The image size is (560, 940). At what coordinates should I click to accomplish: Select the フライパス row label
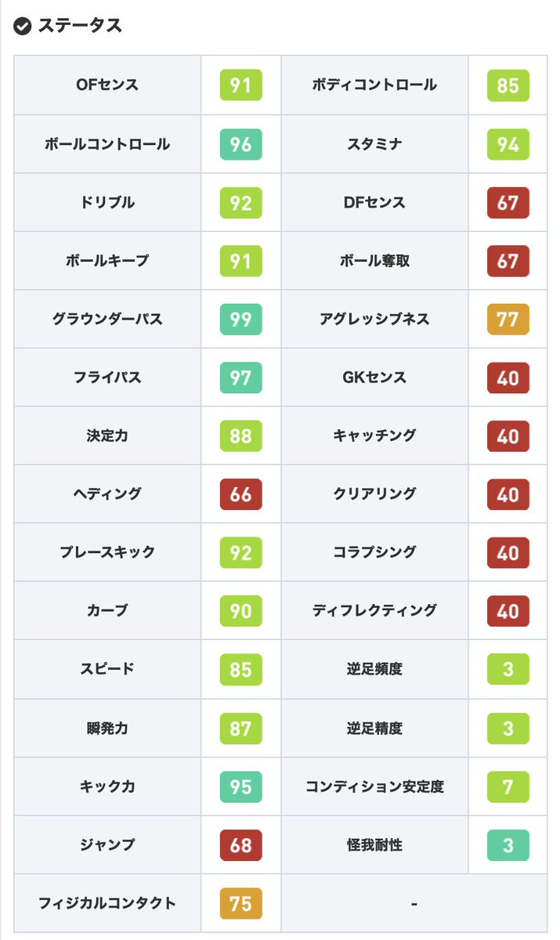pyautogui.click(x=107, y=378)
